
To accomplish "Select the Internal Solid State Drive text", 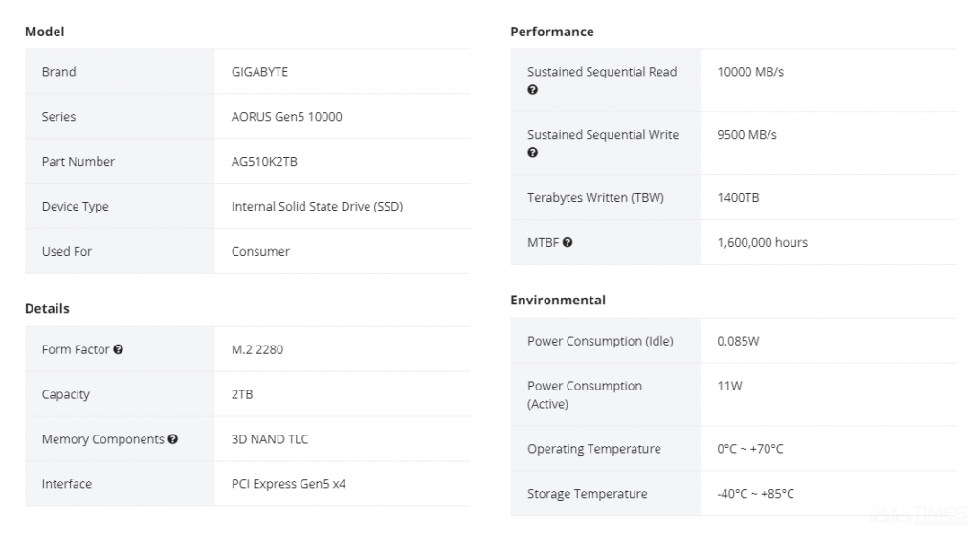I will [x=317, y=207].
